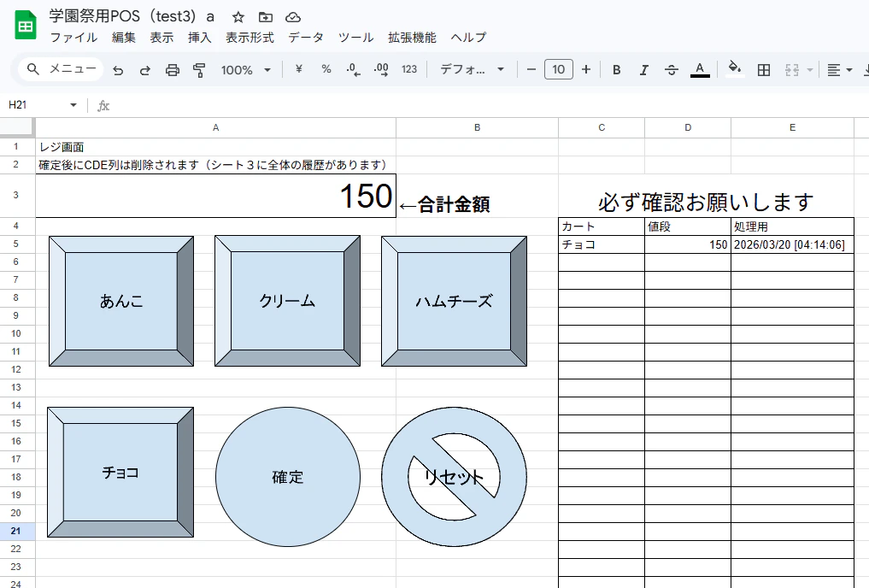Open the text color picker
Screen dimensions: 869x588
coord(700,70)
